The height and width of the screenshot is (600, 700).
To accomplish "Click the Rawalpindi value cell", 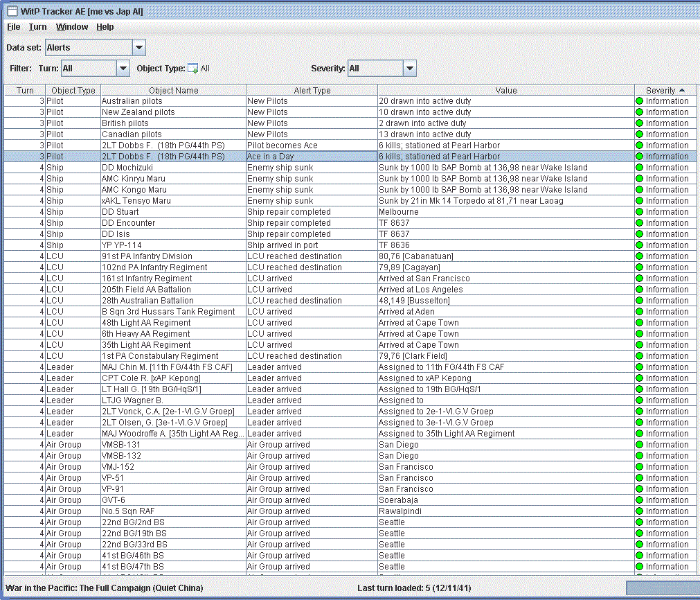I will click(x=506, y=511).
